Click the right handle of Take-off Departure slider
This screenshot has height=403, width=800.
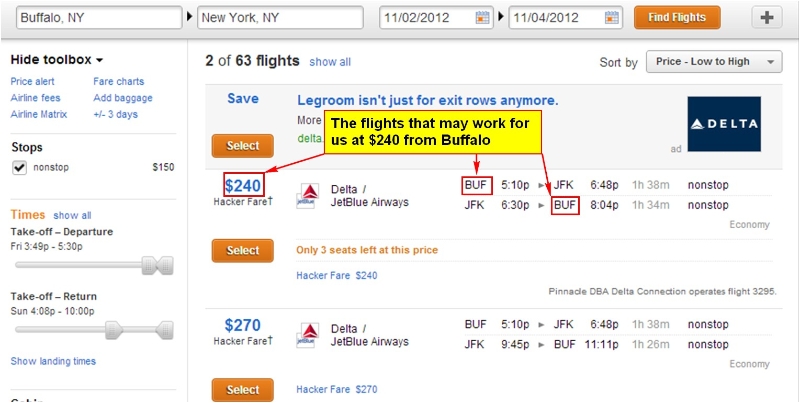[x=165, y=265]
